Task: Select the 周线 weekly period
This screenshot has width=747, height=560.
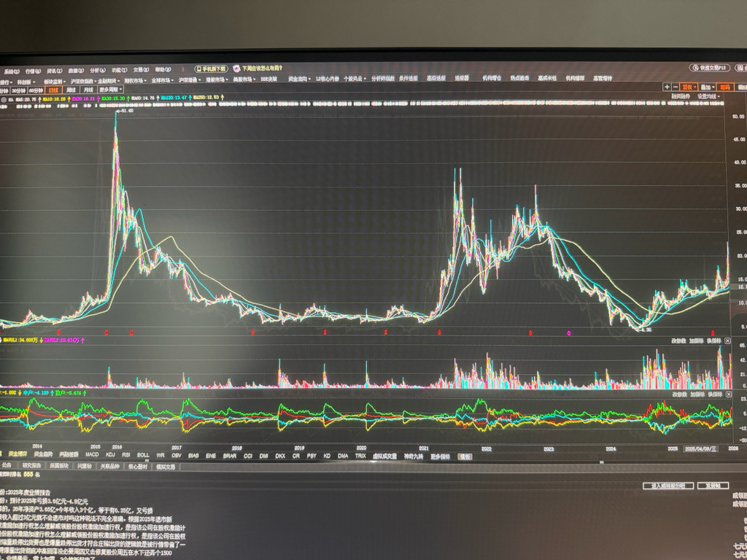Action: 71,90
